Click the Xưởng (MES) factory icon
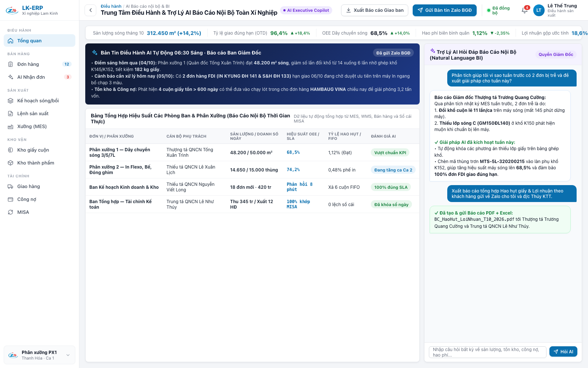The width and height of the screenshot is (588, 368). pyautogui.click(x=11, y=127)
